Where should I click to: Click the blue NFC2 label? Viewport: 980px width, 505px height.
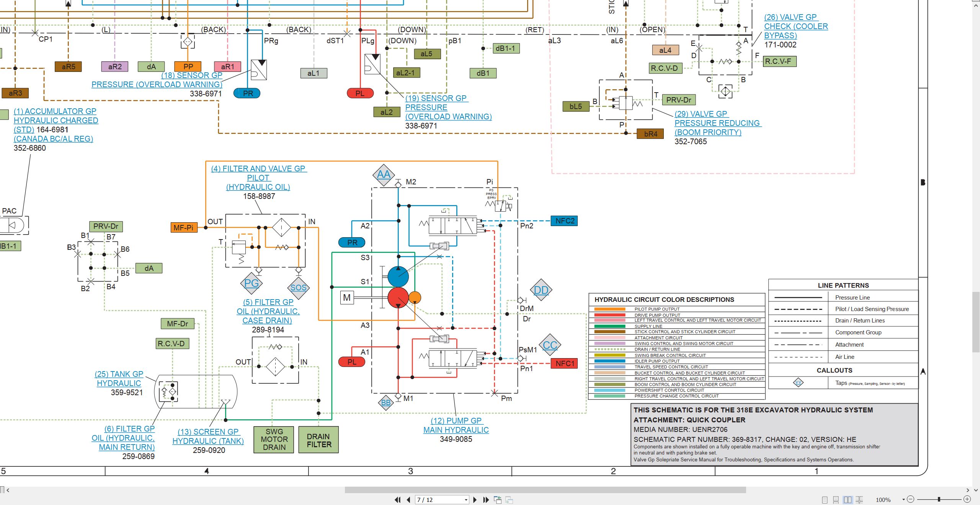coord(564,221)
